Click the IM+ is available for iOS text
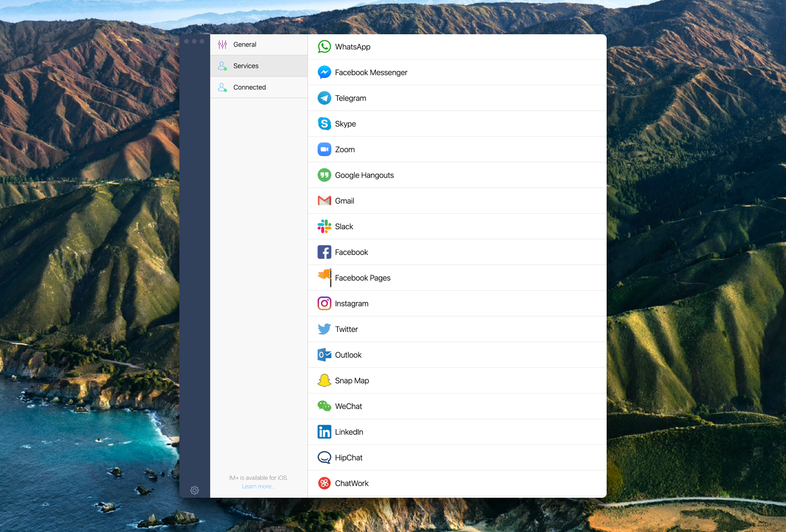This screenshot has height=532, width=786. click(258, 478)
